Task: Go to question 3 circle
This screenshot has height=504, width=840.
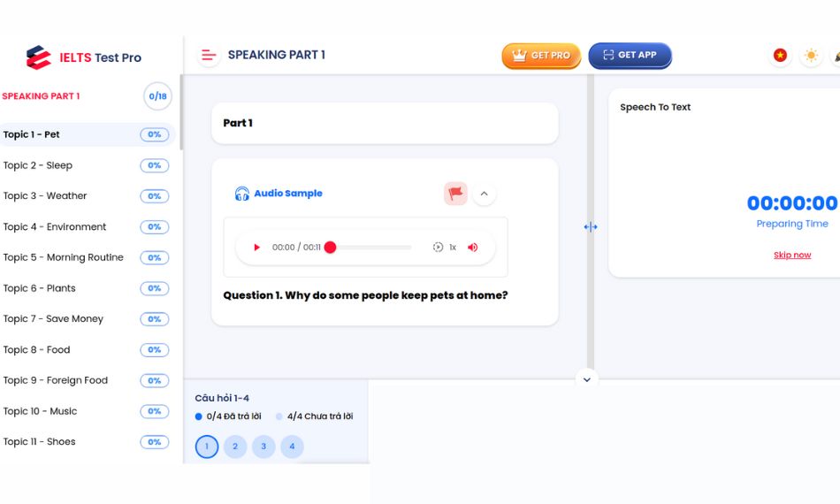Action: 263,447
